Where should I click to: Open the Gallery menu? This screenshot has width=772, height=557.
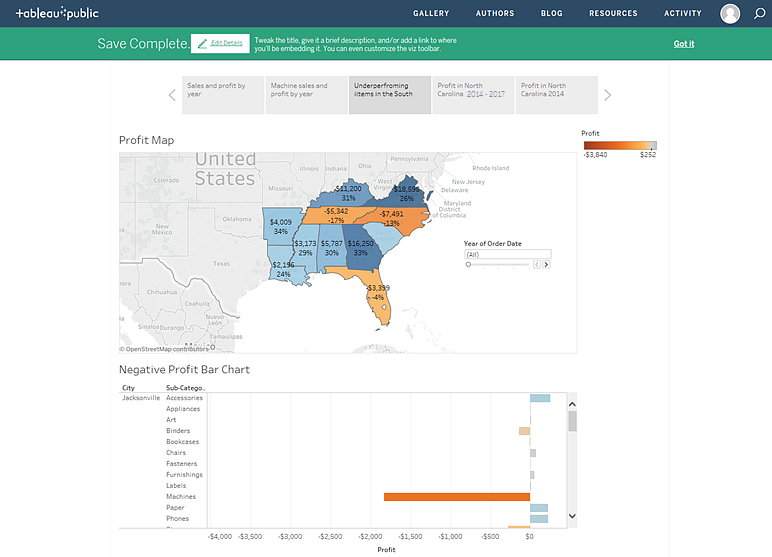pyautogui.click(x=431, y=14)
